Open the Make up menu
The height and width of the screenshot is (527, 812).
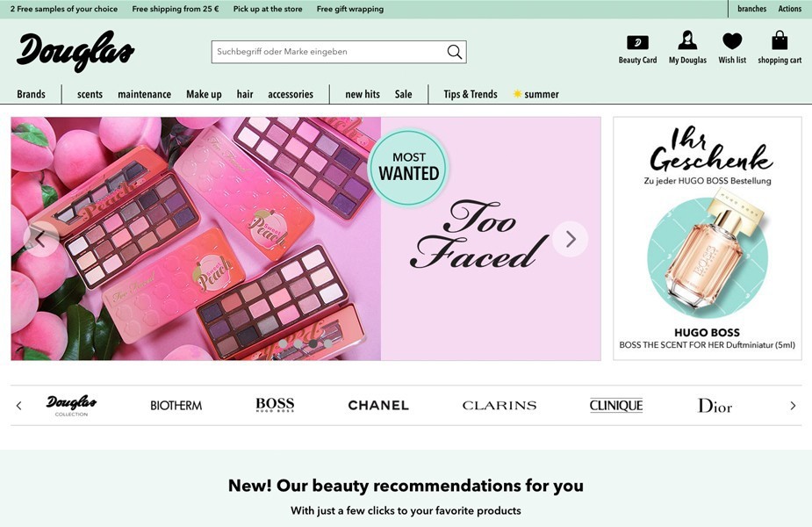point(204,94)
